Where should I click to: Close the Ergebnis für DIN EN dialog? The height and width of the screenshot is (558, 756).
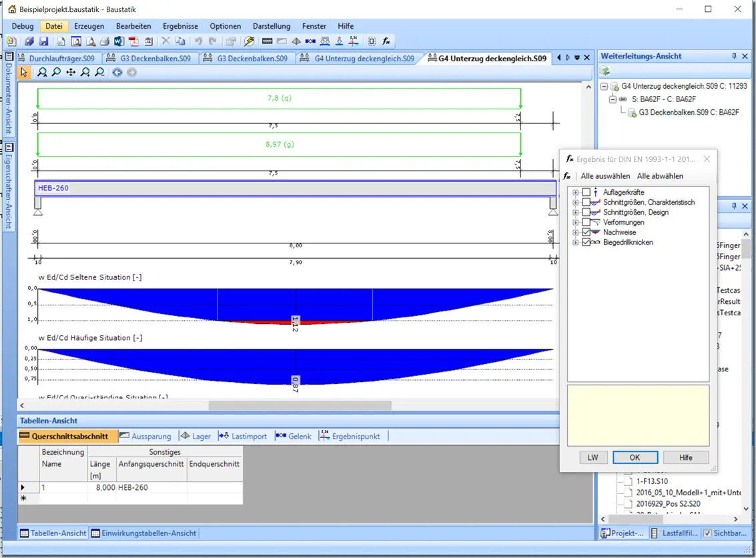(707, 159)
